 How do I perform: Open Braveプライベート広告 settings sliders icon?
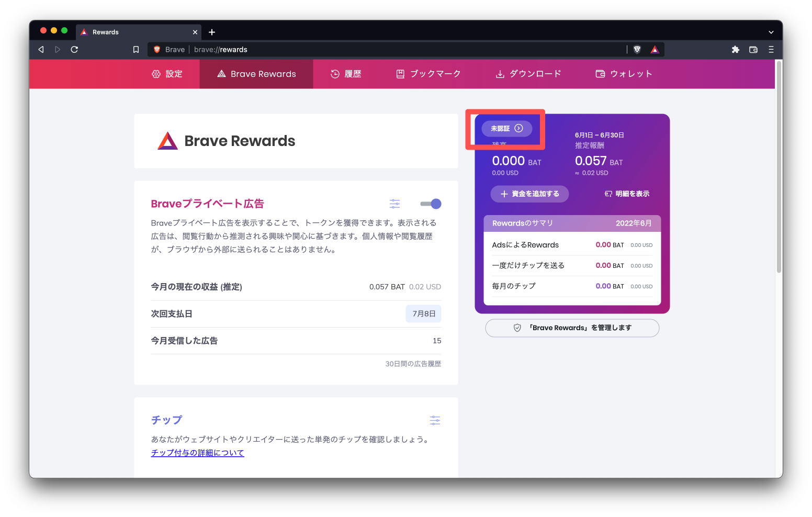pyautogui.click(x=394, y=204)
